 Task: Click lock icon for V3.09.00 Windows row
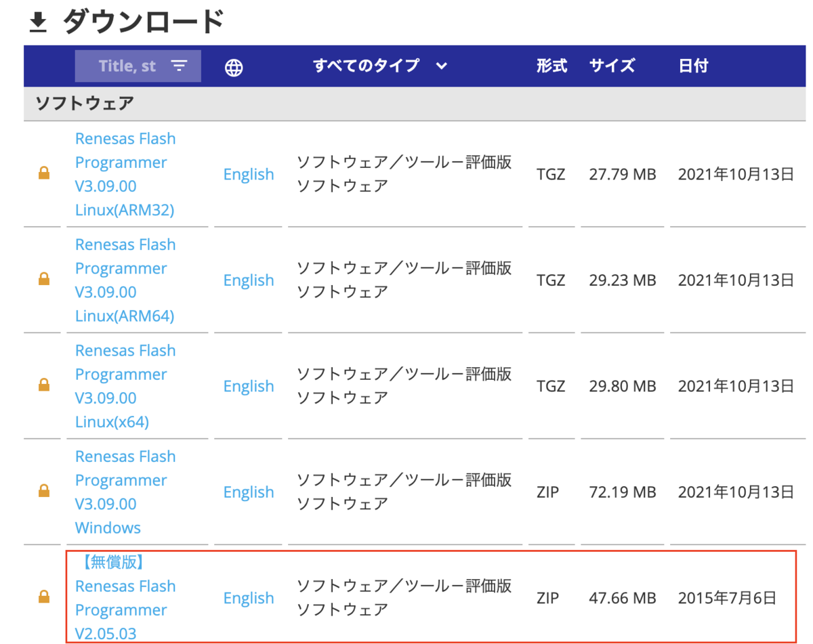click(44, 492)
